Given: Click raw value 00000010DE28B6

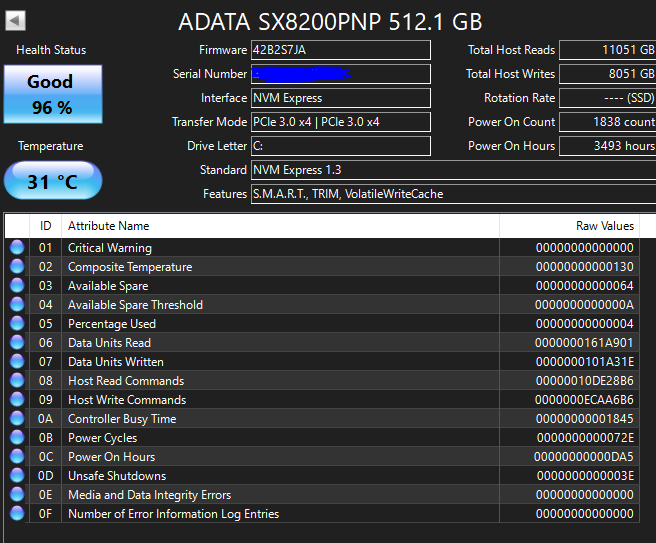Looking at the screenshot, I should 584,381.
